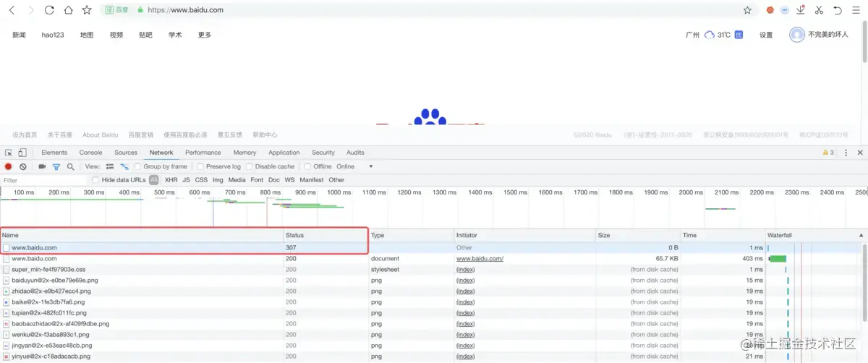Viewport: 868px width, 363px height.
Task: Switch to large request rows view
Action: pyautogui.click(x=110, y=166)
